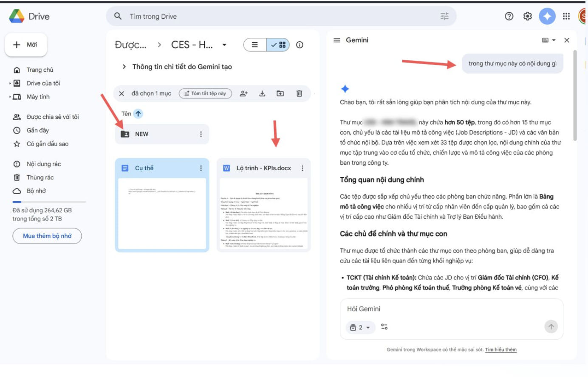Open the Google apps grid icon
Image resolution: width=588 pixels, height=377 pixels.
pos(566,16)
